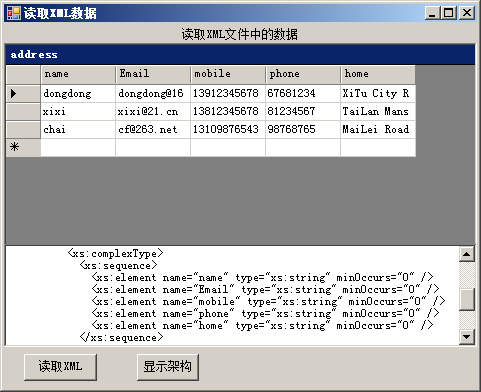The width and height of the screenshot is (481, 392).
Task: Sort by the mobile column header
Action: coord(228,75)
